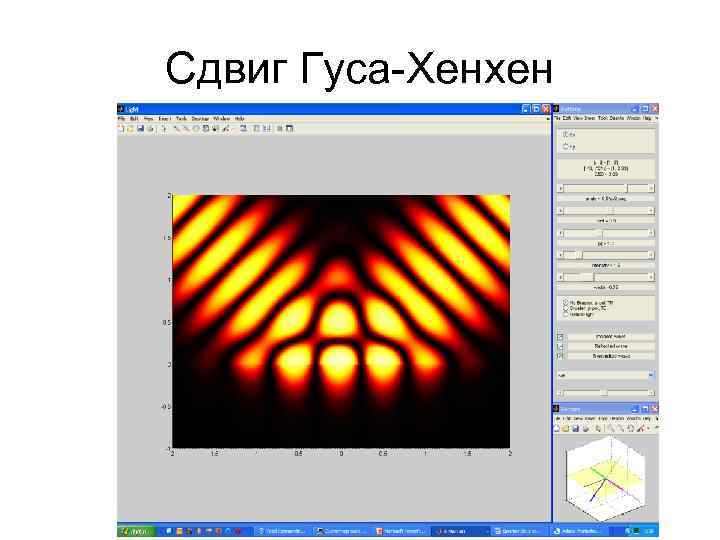Screen dimensions: 720x540
Task: Select the Edit Plot arrow tool in Light window
Action: pos(164,129)
